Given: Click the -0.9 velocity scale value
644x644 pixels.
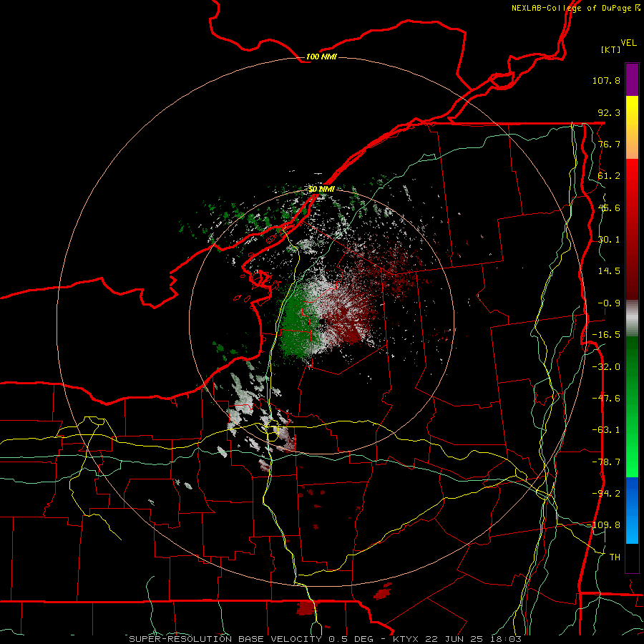Looking at the screenshot, I should tap(609, 303).
